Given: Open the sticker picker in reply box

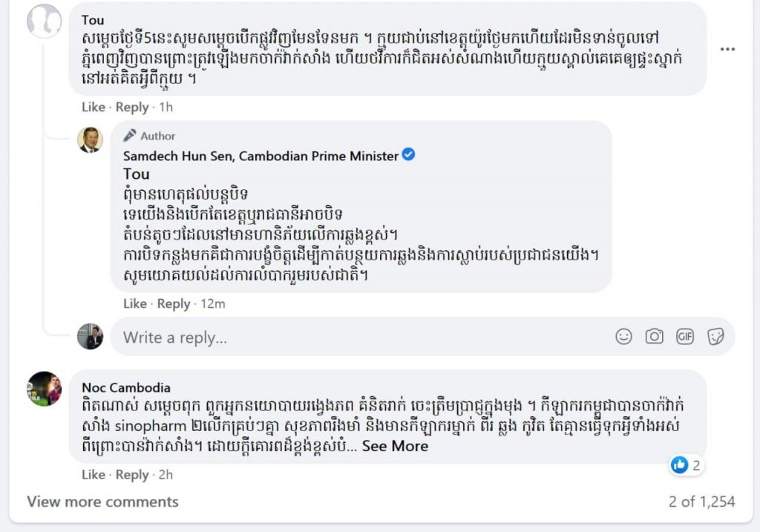Looking at the screenshot, I should coord(715,337).
